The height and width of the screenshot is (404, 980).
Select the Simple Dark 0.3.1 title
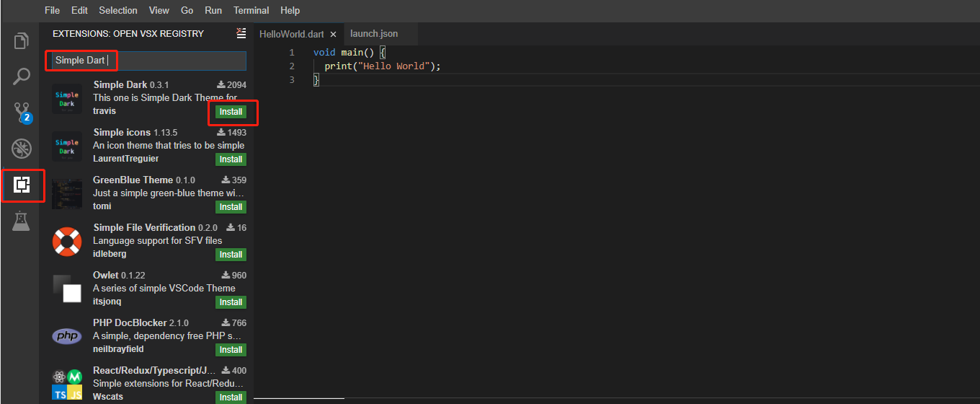131,84
